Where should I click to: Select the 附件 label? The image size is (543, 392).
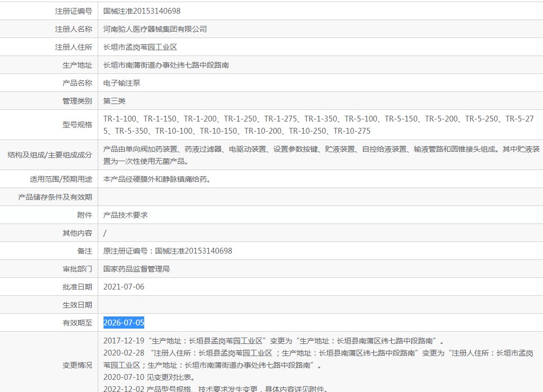pyautogui.click(x=85, y=216)
